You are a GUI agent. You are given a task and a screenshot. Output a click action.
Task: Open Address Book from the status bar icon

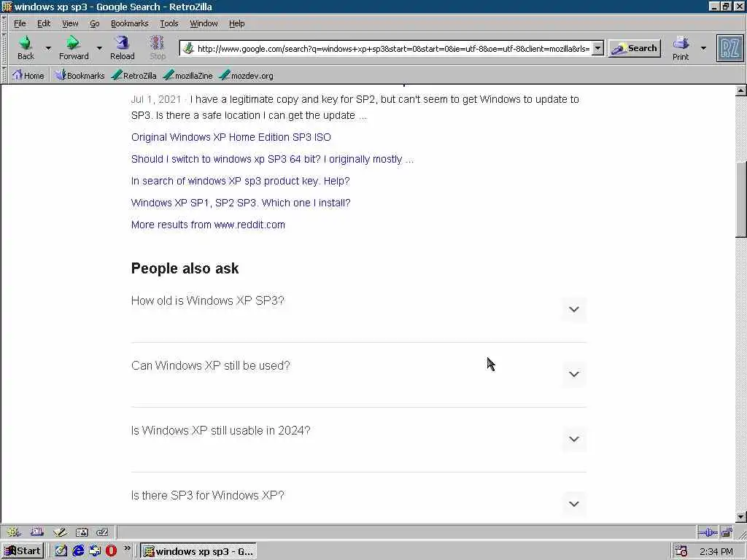[82, 532]
